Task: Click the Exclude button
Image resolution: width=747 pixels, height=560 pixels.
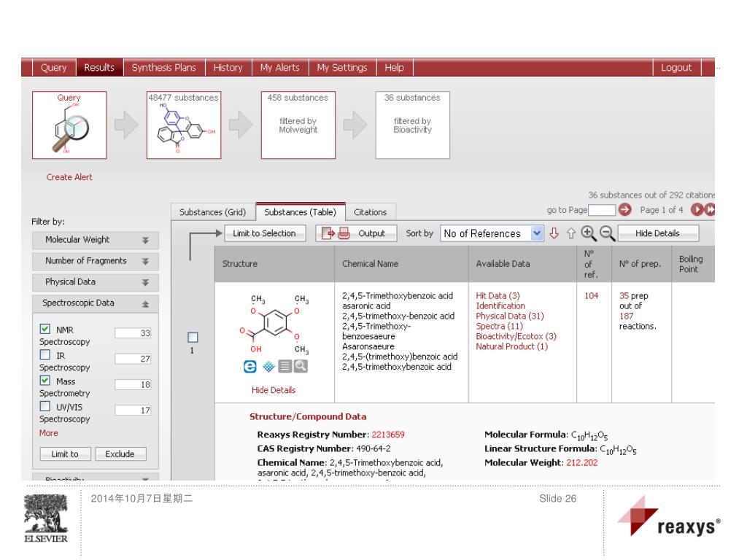Action: tap(120, 454)
